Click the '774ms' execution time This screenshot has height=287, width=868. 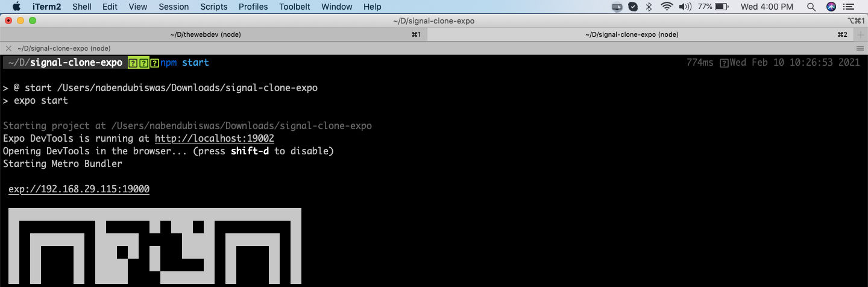pos(700,63)
